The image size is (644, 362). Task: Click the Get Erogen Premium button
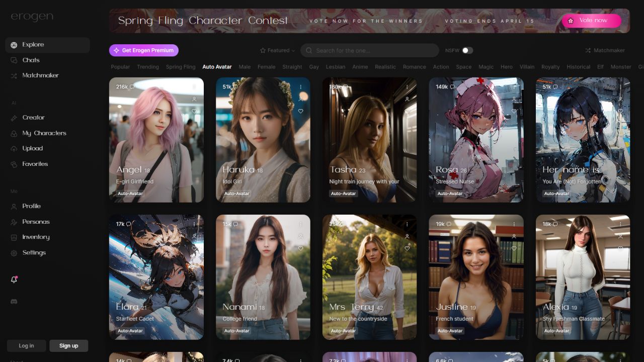tap(144, 50)
